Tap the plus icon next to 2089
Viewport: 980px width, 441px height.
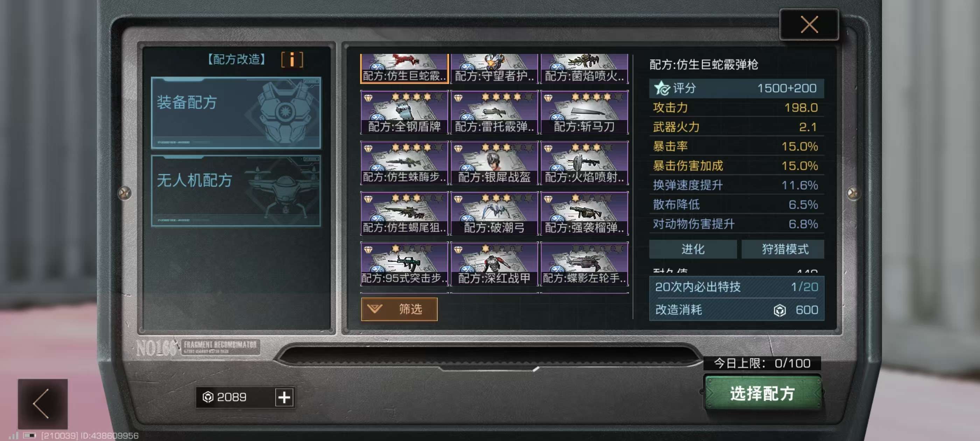[284, 397]
